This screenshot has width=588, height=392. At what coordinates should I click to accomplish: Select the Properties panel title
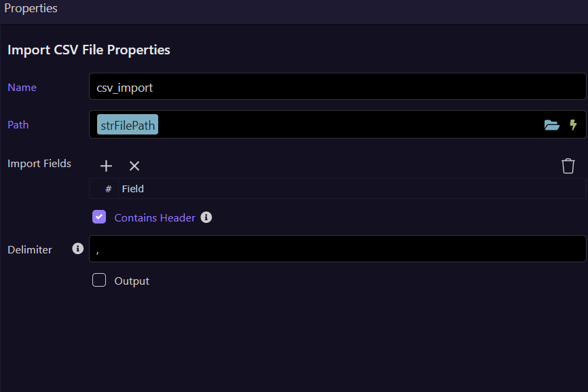31,9
